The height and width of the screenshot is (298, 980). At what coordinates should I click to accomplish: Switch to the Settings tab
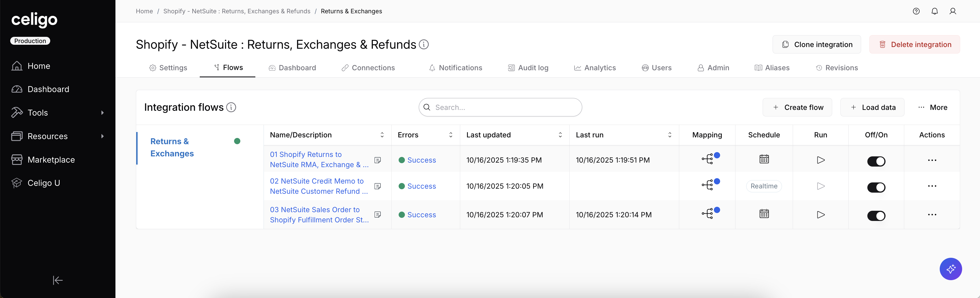[168, 68]
